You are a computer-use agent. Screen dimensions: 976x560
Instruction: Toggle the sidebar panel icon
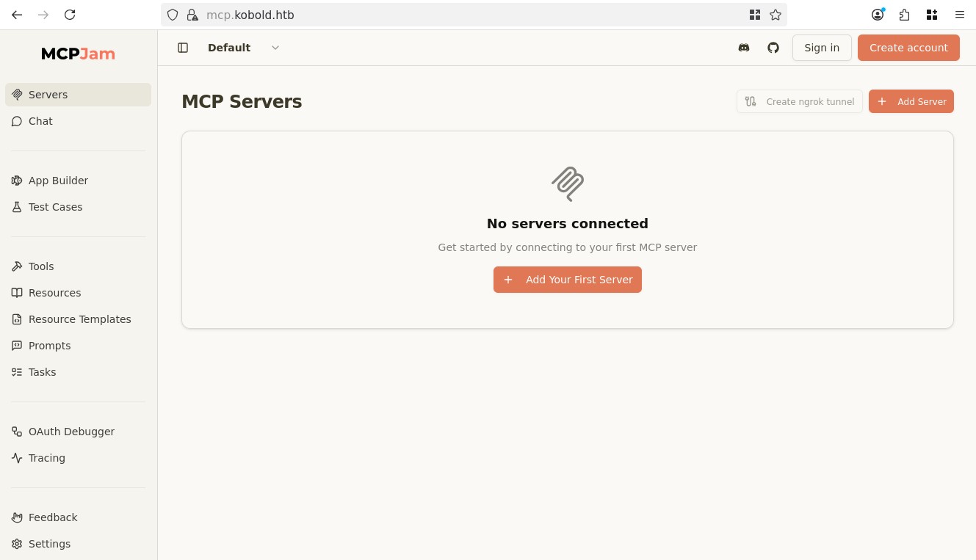183,48
